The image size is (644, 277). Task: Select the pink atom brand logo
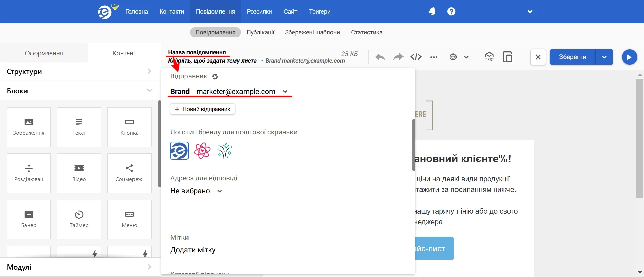click(x=202, y=151)
